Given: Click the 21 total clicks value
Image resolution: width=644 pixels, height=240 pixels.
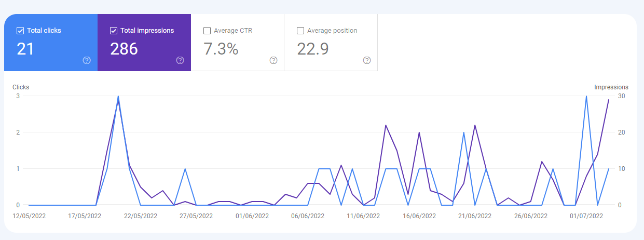Looking at the screenshot, I should 25,49.
